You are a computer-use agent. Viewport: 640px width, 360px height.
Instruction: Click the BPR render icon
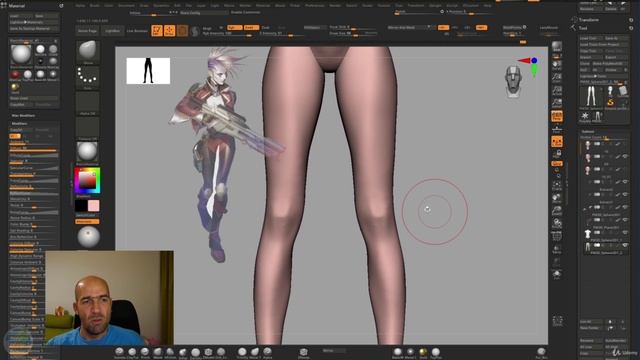coord(557,47)
